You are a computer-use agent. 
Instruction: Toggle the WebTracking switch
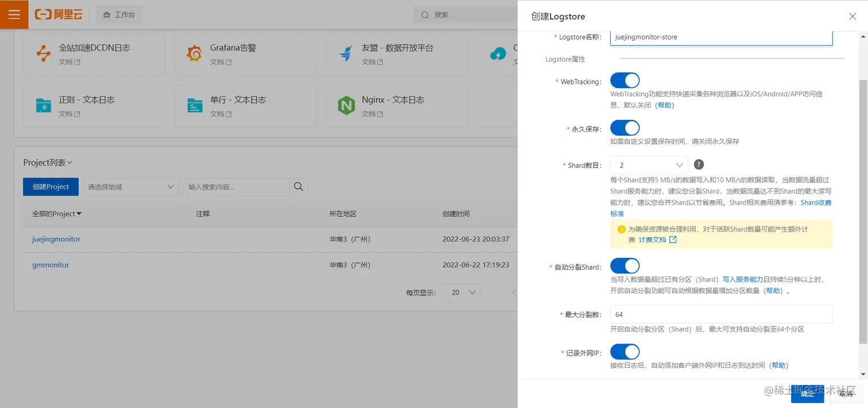pos(625,80)
